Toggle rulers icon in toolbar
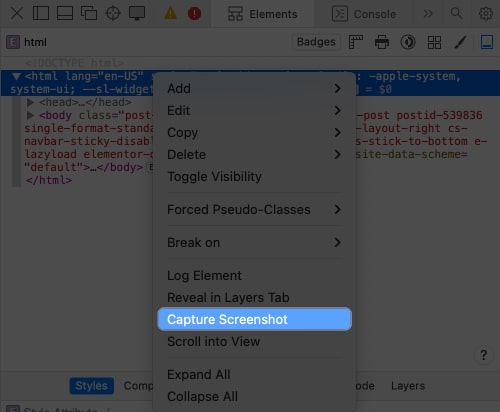Image resolution: width=500 pixels, height=412 pixels. click(356, 42)
